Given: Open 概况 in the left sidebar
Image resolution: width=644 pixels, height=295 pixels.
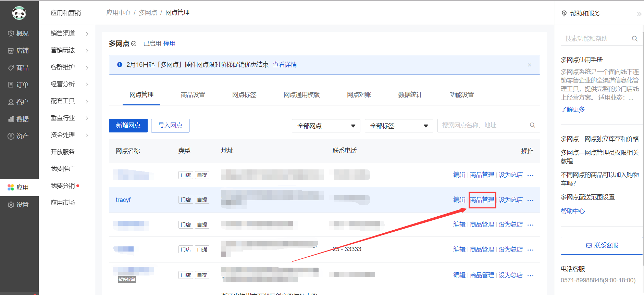Looking at the screenshot, I should click(19, 34).
